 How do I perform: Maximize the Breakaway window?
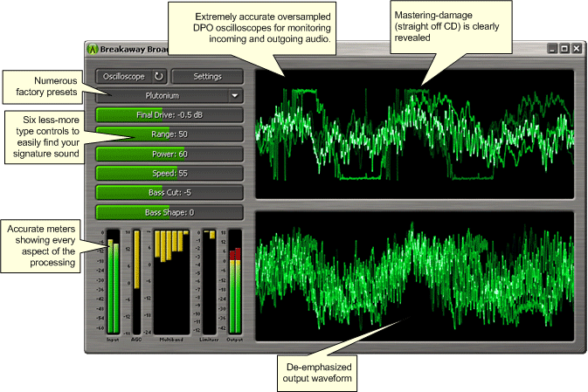pyautogui.click(x=564, y=49)
